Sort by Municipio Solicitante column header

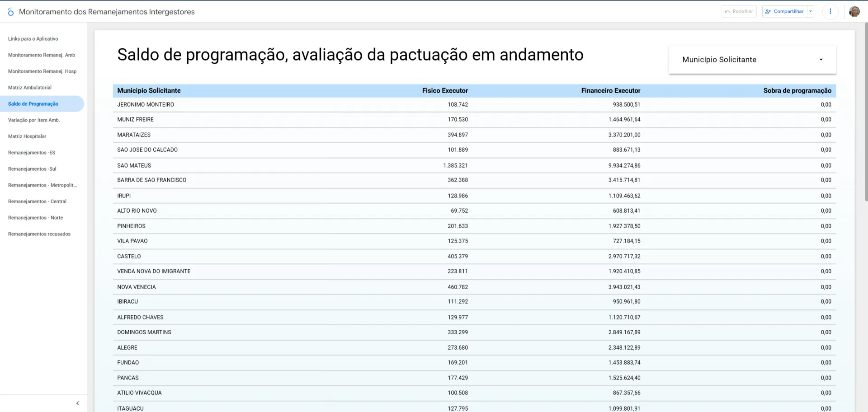[x=149, y=91]
